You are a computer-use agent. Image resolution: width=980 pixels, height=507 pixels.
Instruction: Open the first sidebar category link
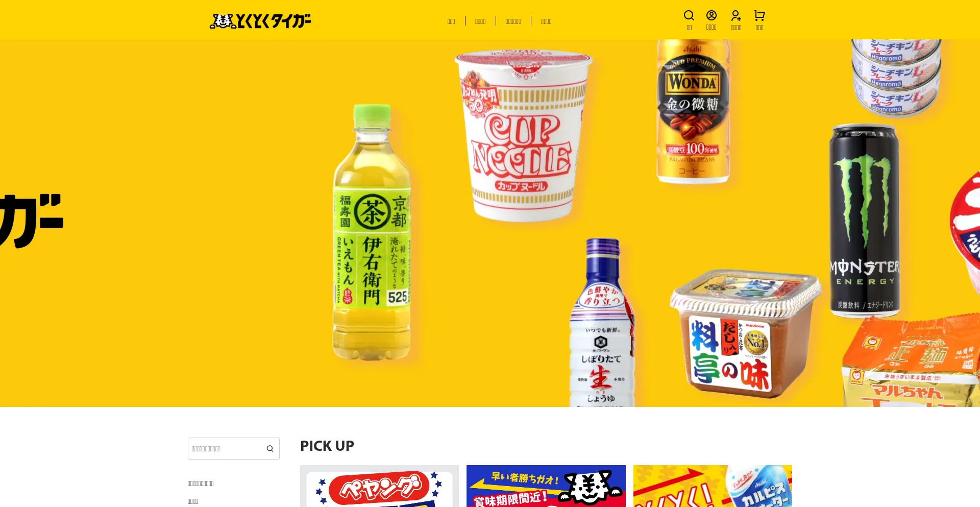[x=201, y=484]
